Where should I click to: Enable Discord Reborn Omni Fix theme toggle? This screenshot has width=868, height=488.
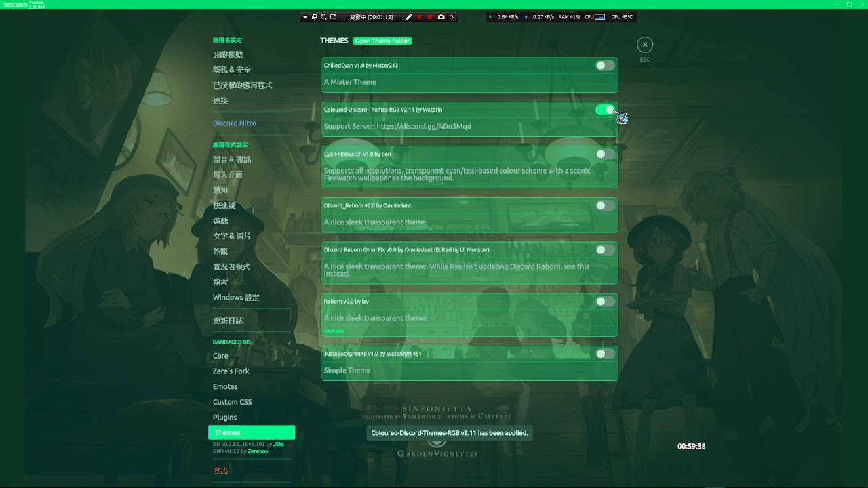click(605, 249)
